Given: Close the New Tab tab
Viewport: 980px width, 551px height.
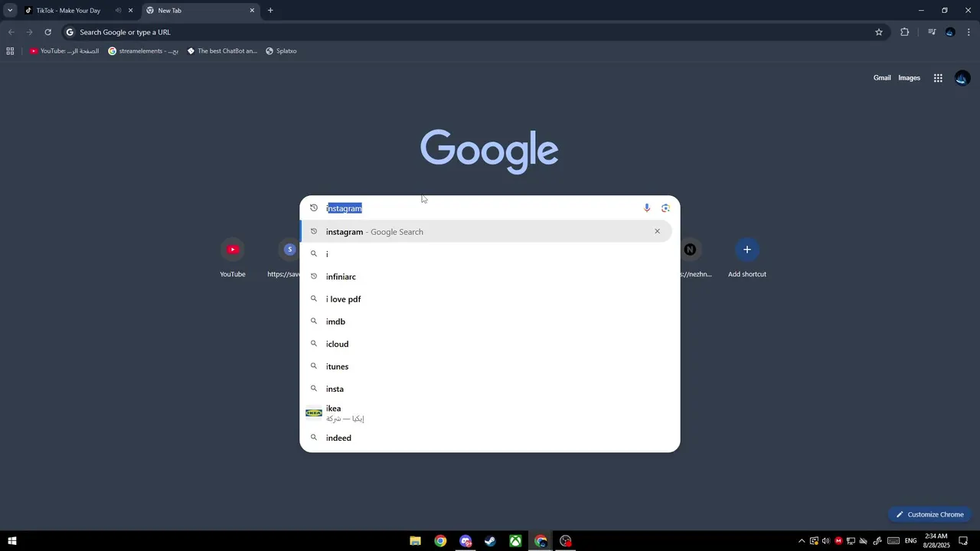Looking at the screenshot, I should [252, 11].
